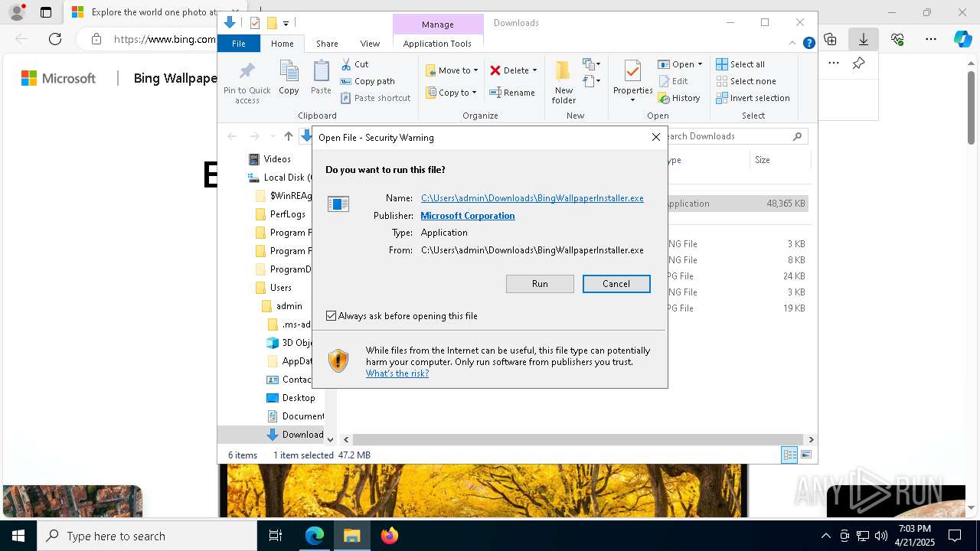The height and width of the screenshot is (551, 980).
Task: Click the Microsoft logo on Bing page
Action: point(58,78)
